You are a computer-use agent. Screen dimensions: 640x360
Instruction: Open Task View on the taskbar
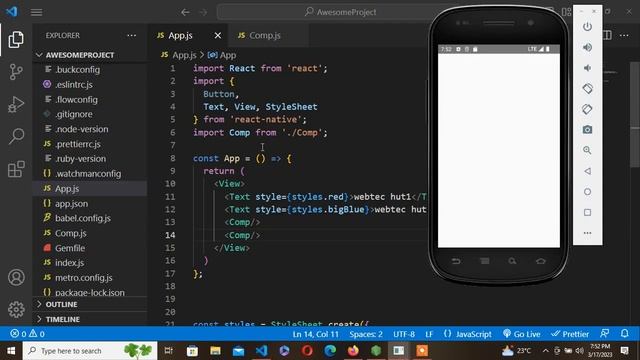[x=168, y=351]
